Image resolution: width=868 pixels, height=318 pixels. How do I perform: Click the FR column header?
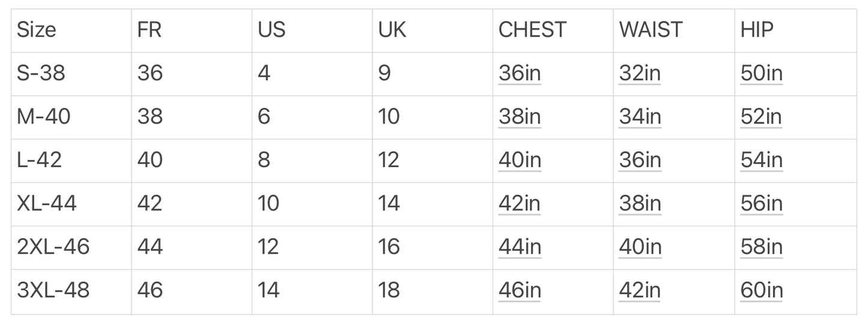coord(150,30)
